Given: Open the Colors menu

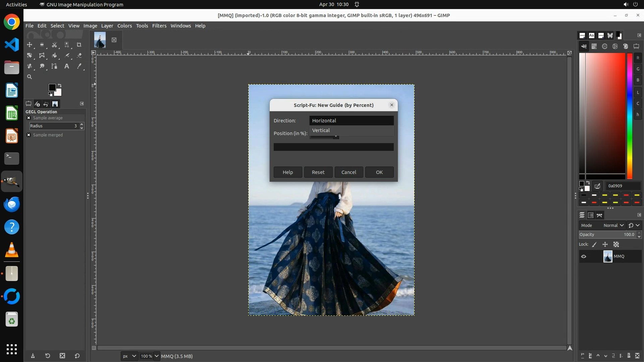Looking at the screenshot, I should 124,26.
